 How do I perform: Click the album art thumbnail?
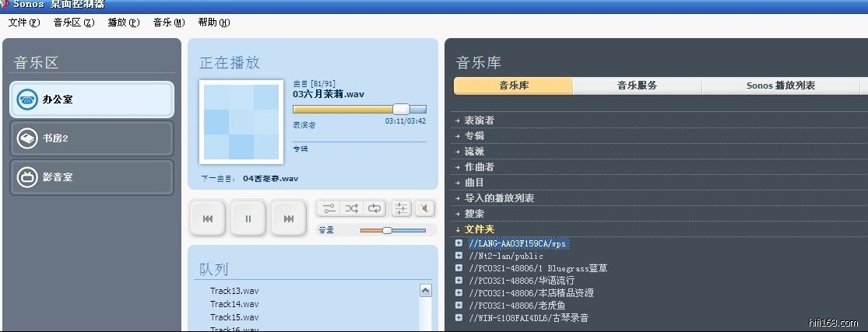241,121
